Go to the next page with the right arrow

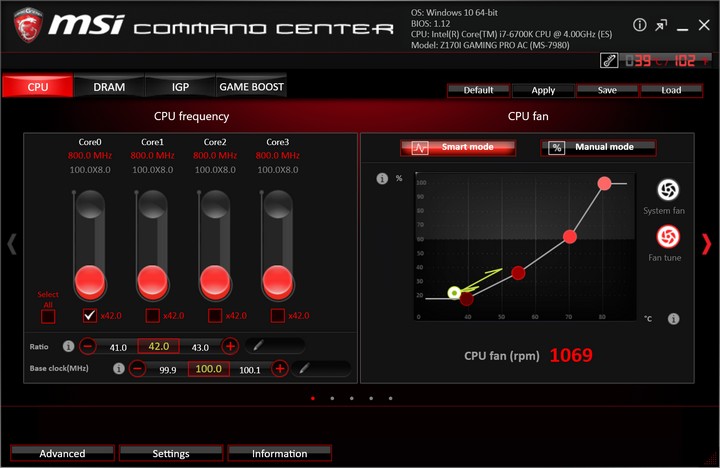tap(706, 244)
